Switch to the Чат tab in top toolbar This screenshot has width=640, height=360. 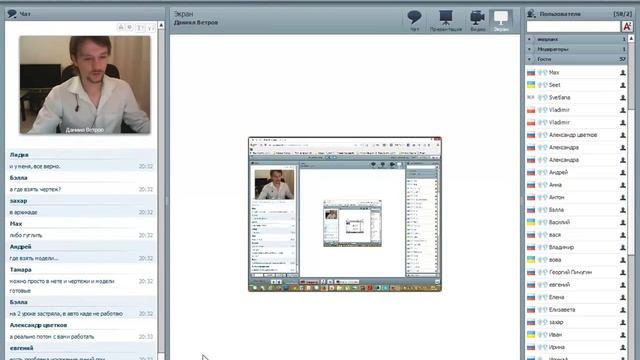[x=414, y=20]
